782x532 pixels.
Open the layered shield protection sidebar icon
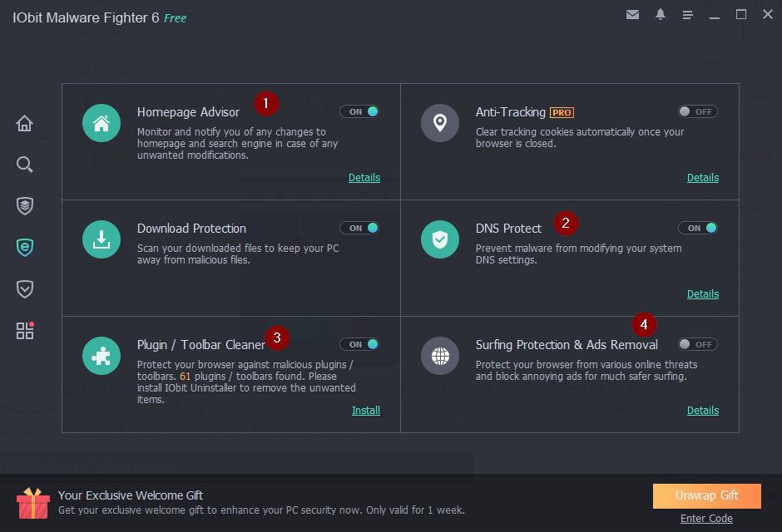coord(24,205)
